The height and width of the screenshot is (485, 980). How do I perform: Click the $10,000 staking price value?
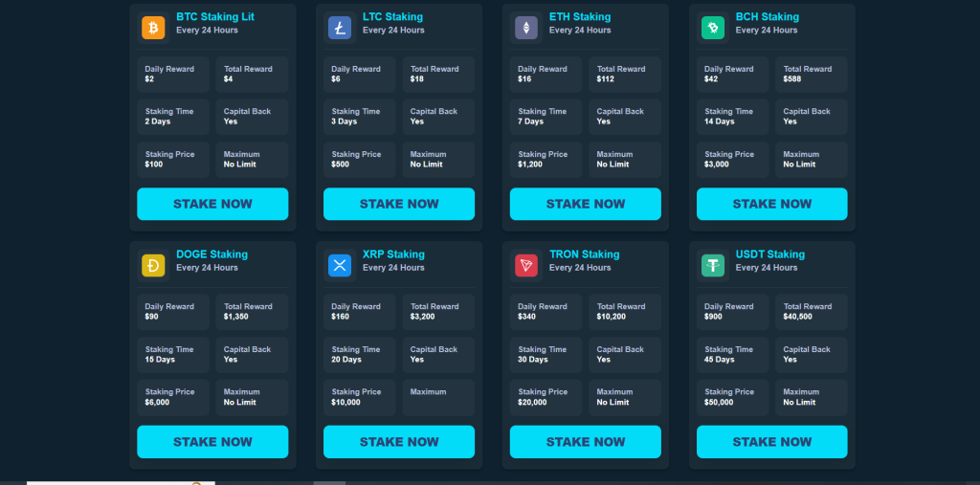pos(345,403)
